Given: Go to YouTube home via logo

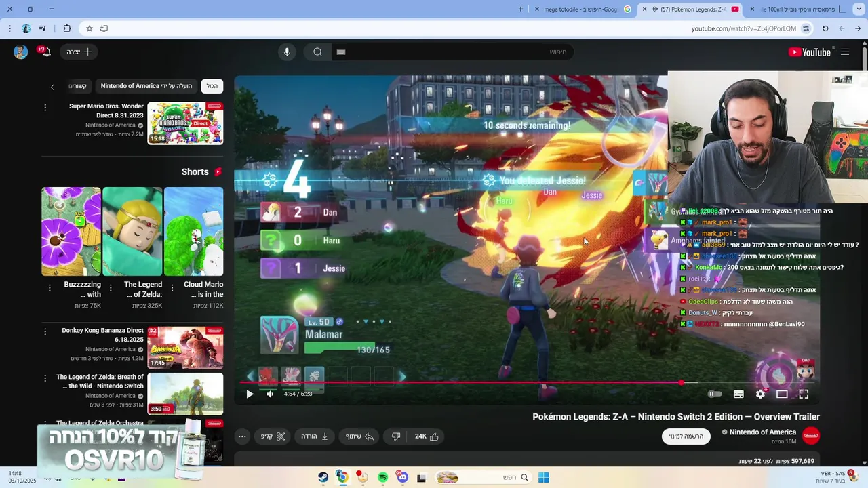Looking at the screenshot, I should pos(809,52).
